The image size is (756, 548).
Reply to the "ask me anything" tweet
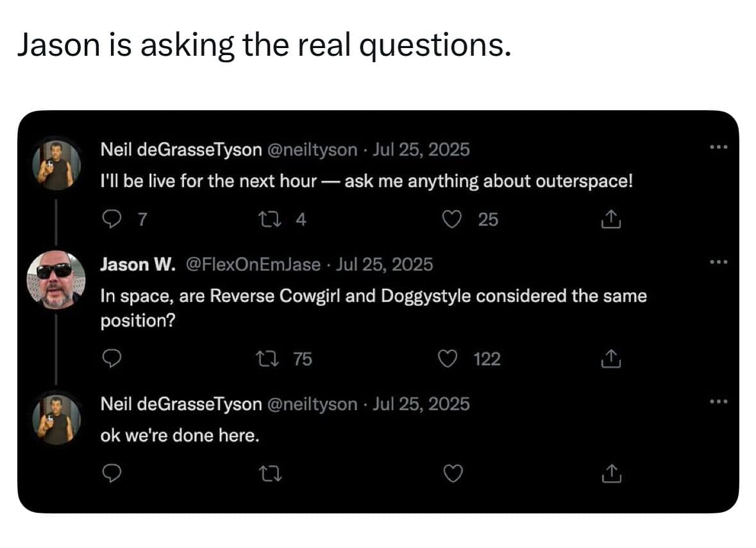(x=112, y=220)
